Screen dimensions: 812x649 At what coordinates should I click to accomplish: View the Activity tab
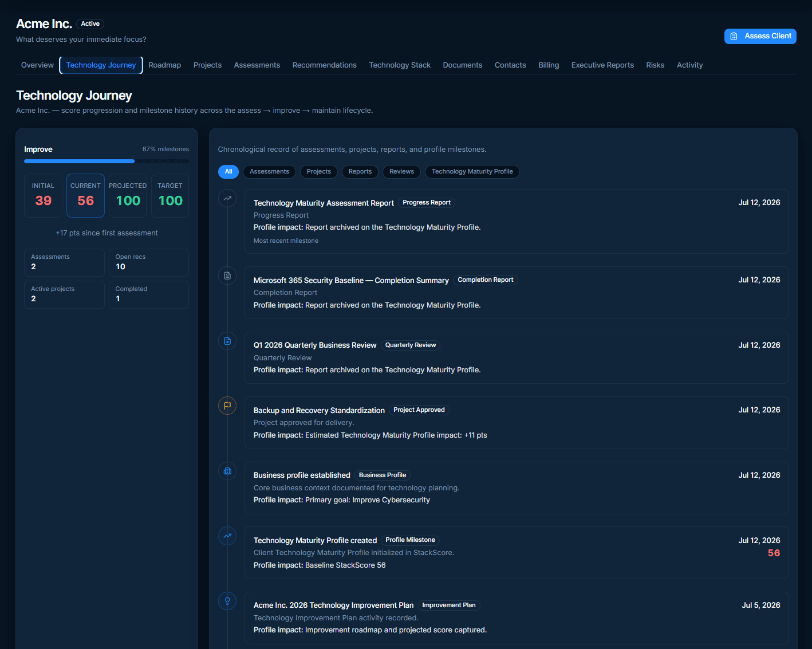(x=689, y=65)
